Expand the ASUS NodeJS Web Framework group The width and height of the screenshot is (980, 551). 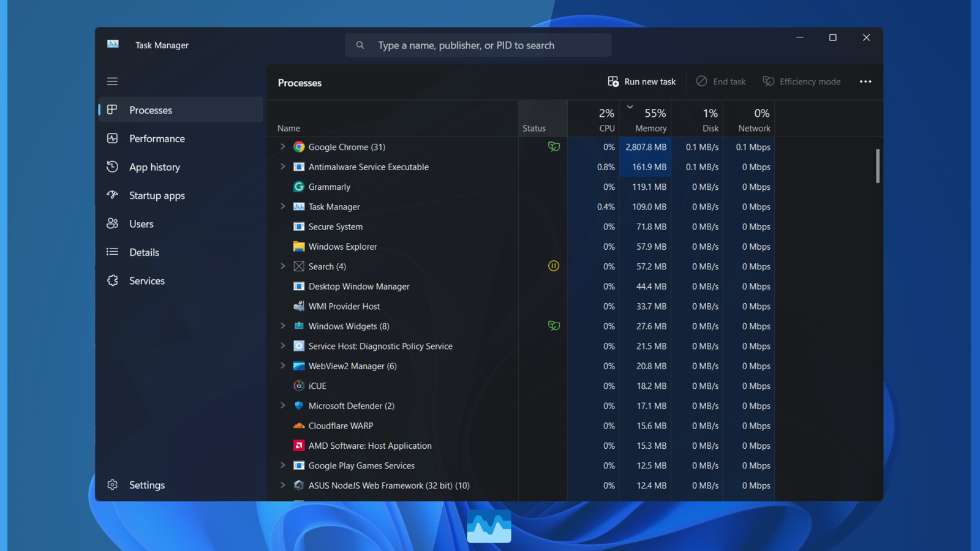[x=282, y=485]
